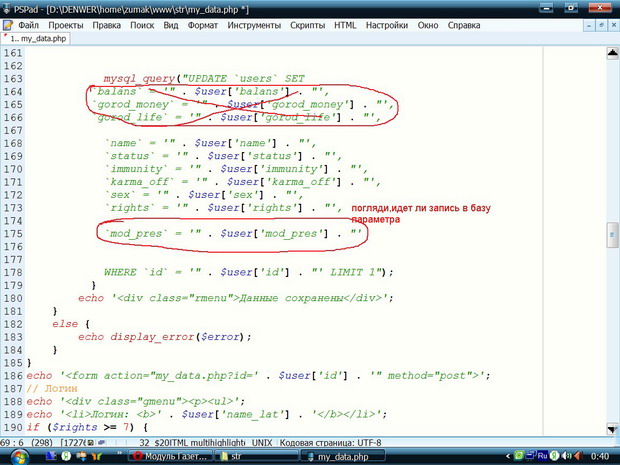Open the Инструменты menu

254,22
